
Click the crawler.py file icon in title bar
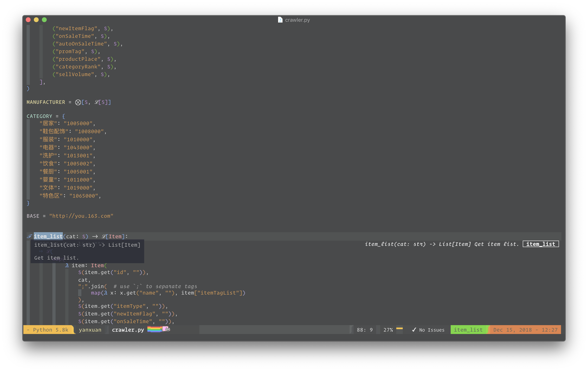[280, 20]
